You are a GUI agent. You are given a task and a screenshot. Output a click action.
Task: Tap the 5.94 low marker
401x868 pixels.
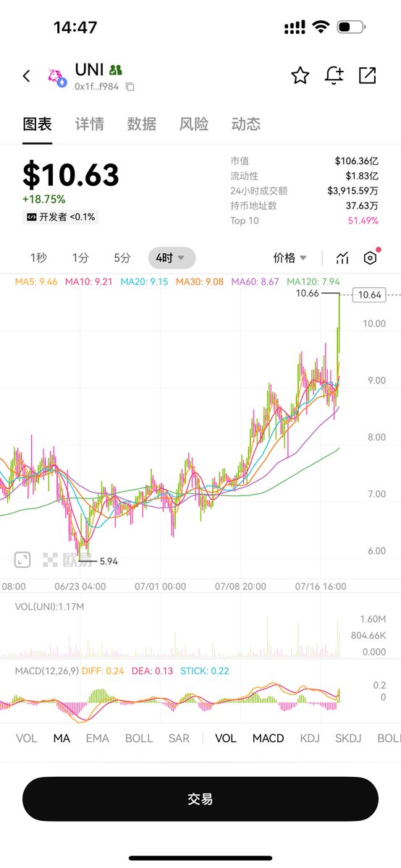pyautogui.click(x=109, y=561)
